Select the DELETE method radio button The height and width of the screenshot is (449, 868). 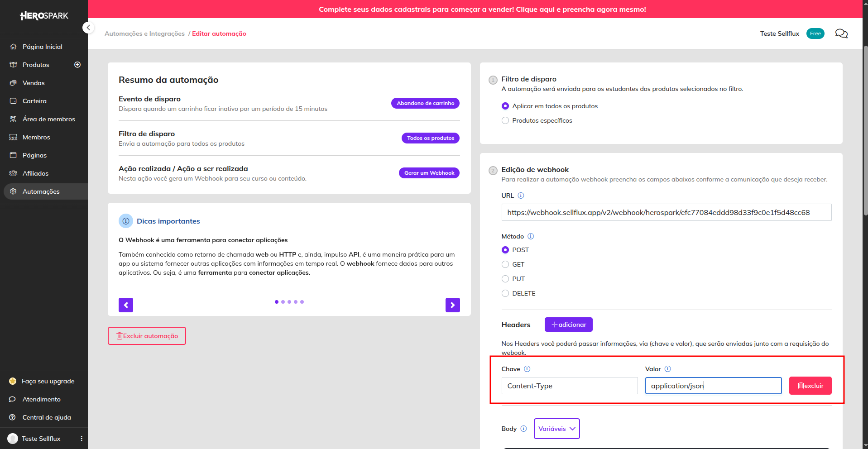[x=505, y=293]
